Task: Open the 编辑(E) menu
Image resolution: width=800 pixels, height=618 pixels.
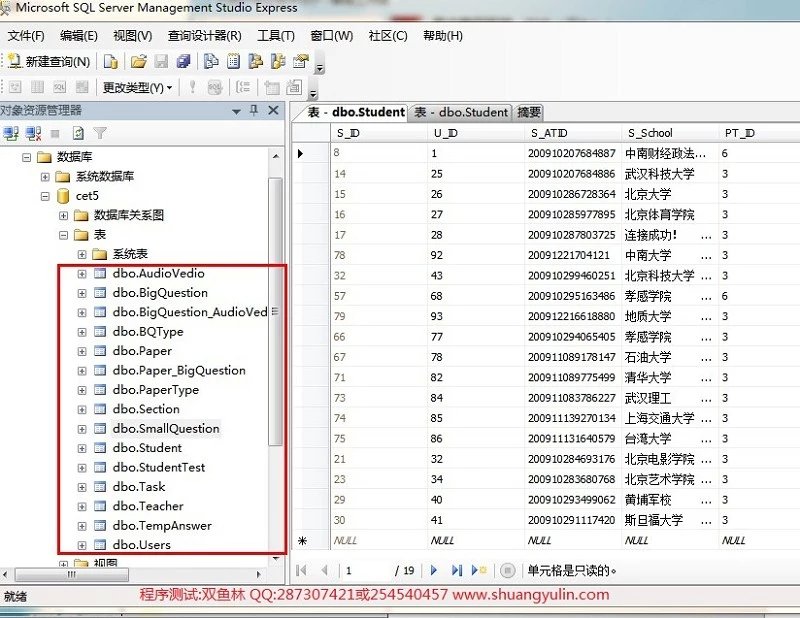Action: click(79, 36)
